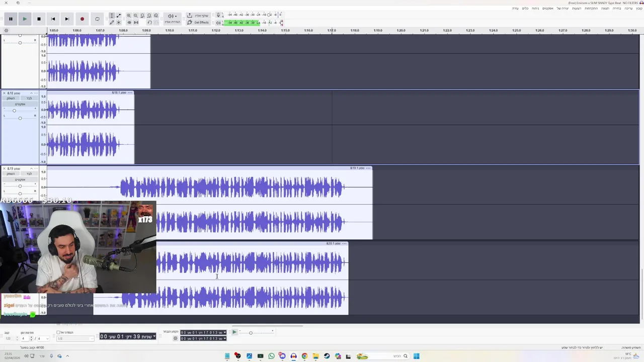Redo the last undone edit
The height and width of the screenshot is (362, 644).
156,23
